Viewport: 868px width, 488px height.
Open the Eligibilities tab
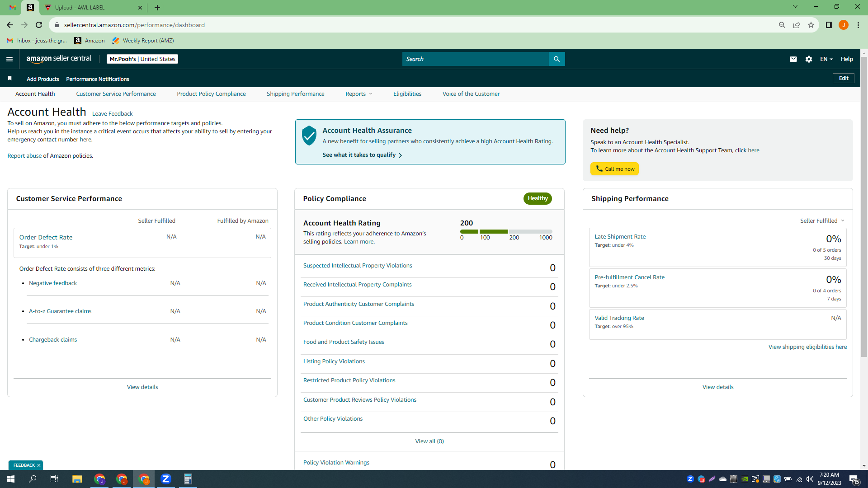pyautogui.click(x=407, y=94)
